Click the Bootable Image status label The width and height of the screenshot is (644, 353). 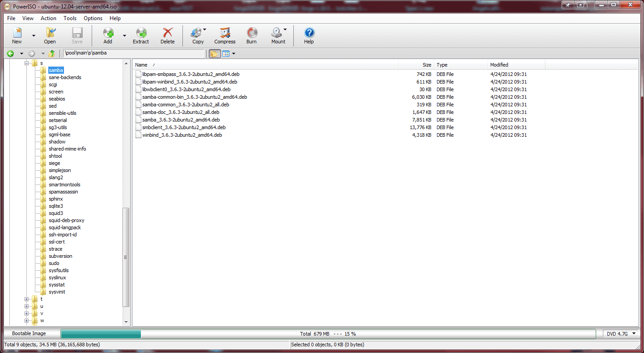(x=29, y=333)
